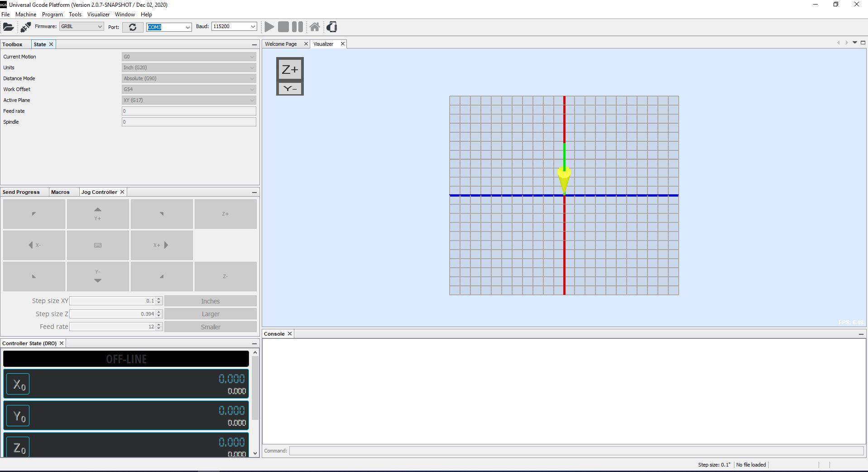Image resolution: width=868 pixels, height=472 pixels.
Task: Click the soft reset icon in the toolbar
Action: (x=332, y=27)
